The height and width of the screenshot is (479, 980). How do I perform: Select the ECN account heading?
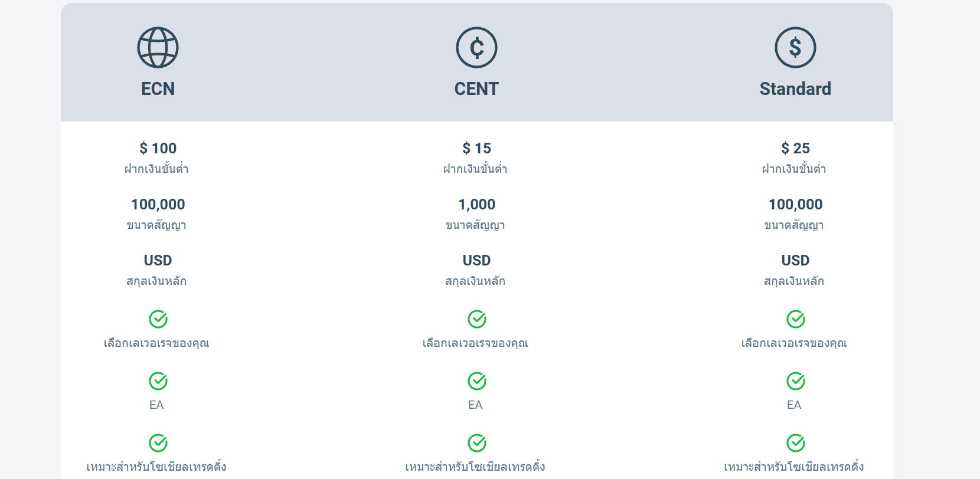pos(158,89)
